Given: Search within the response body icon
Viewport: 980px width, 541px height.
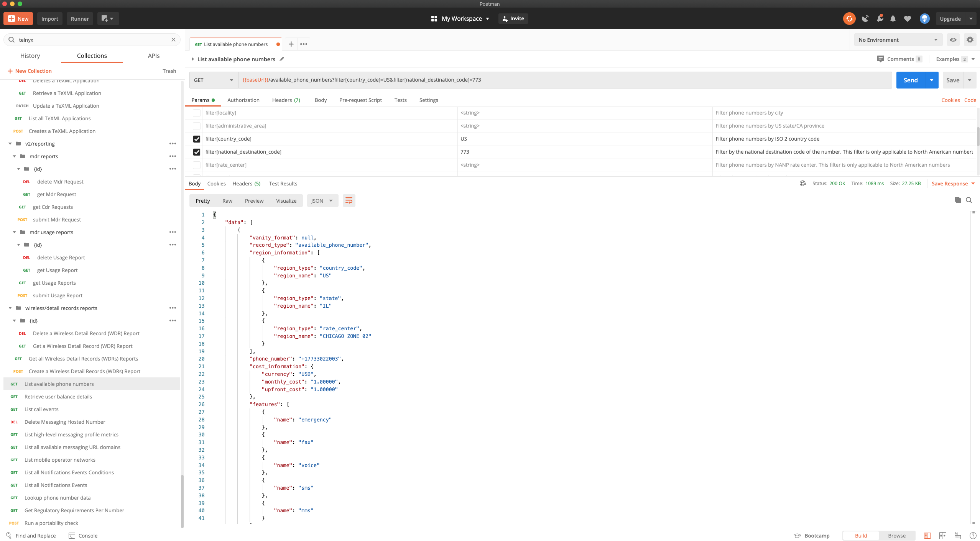Looking at the screenshot, I should click(969, 200).
